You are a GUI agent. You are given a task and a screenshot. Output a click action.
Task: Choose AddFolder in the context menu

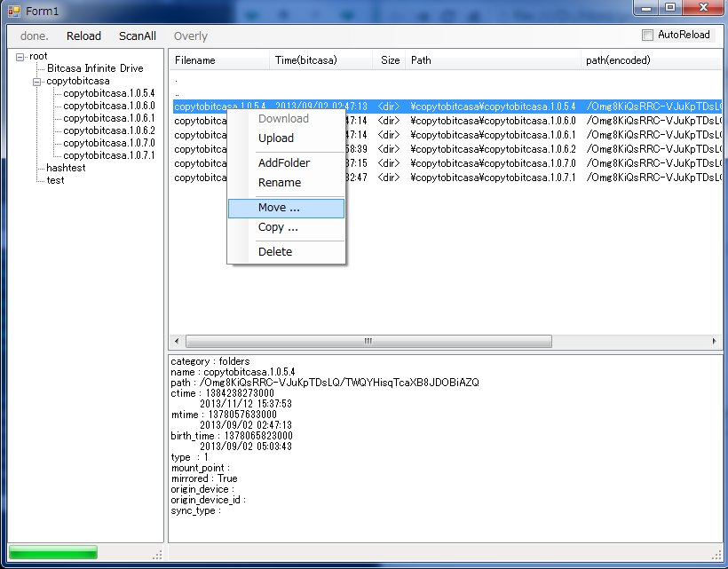click(283, 163)
